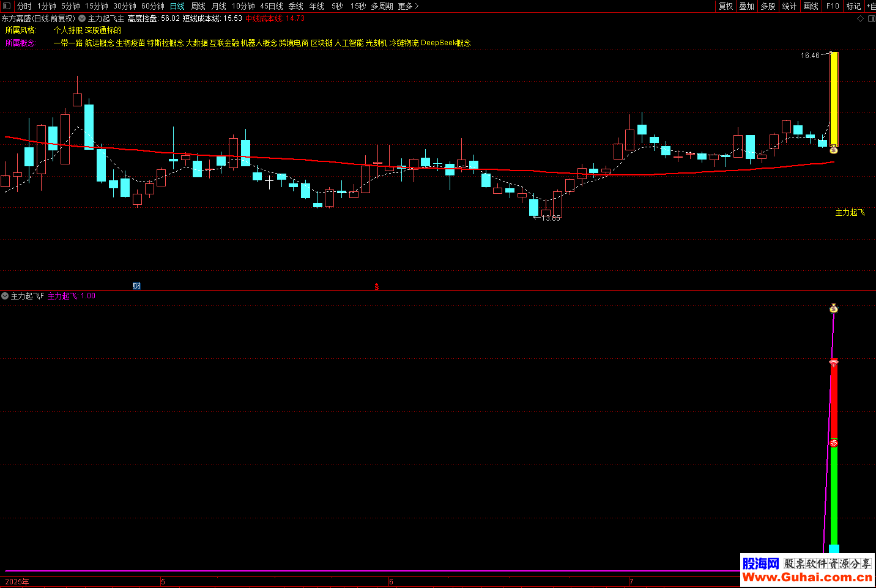The image size is (876, 588).
Task: Switch to 5秒 period tab
Action: pos(338,6)
